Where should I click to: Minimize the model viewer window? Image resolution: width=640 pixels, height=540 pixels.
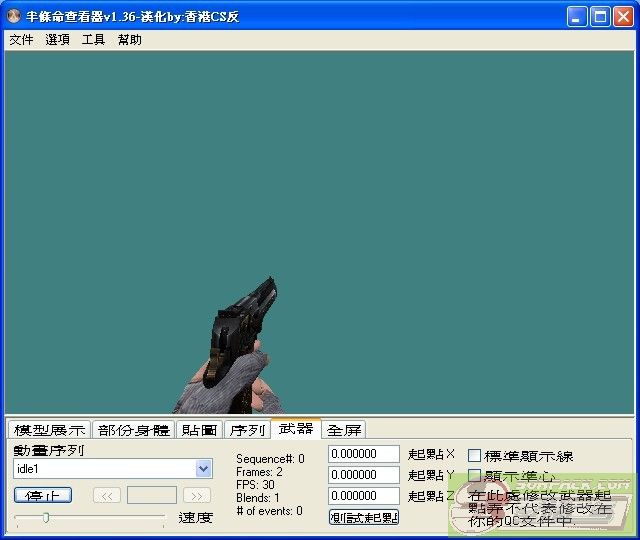pyautogui.click(x=577, y=17)
